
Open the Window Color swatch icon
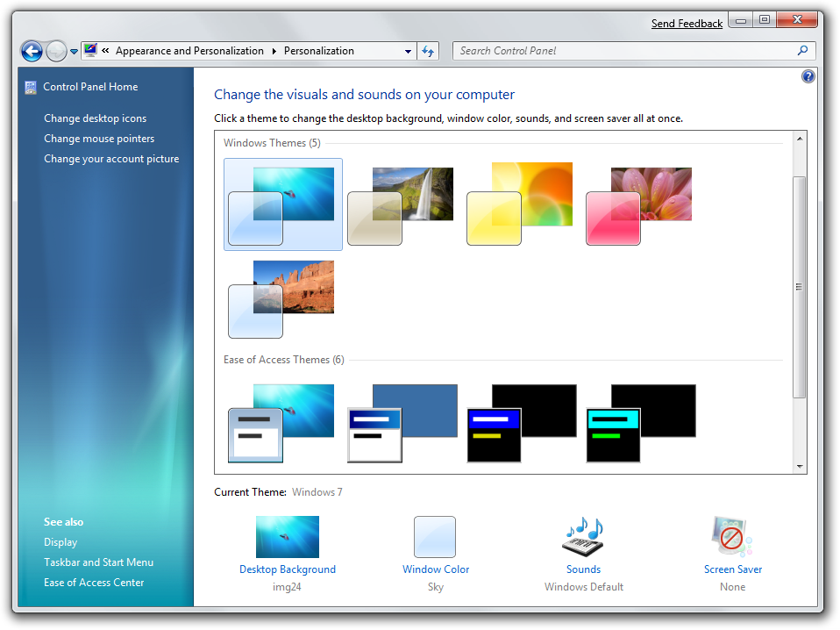coord(435,537)
